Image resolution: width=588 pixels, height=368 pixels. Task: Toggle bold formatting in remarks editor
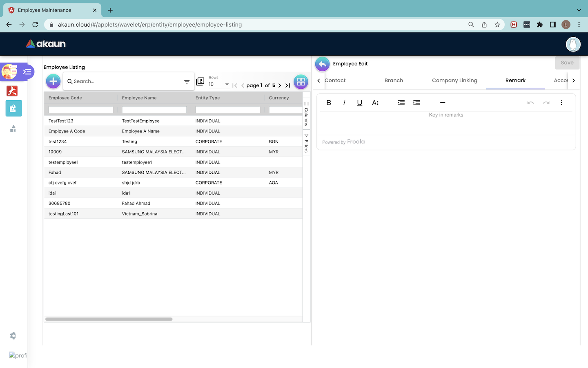point(329,103)
